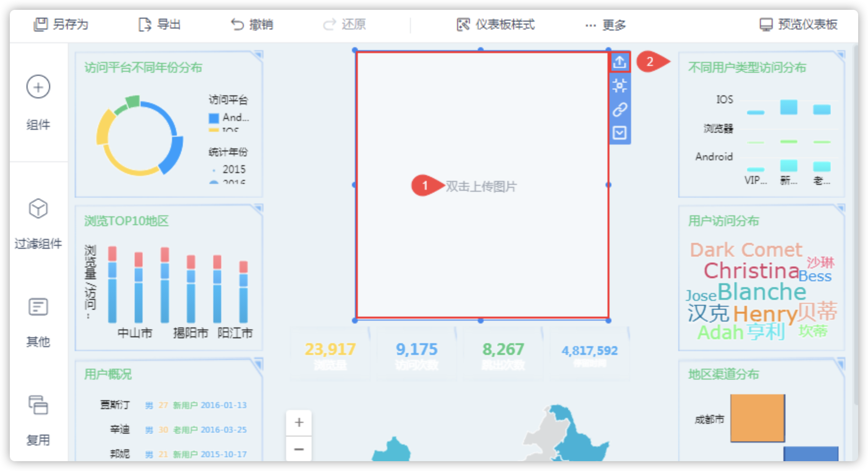Click the 撤销 undo button
This screenshot has width=868, height=471.
pyautogui.click(x=252, y=24)
